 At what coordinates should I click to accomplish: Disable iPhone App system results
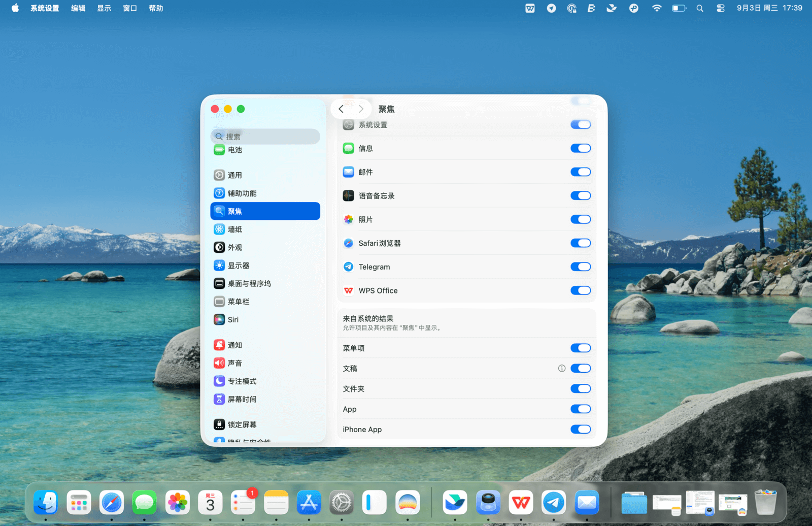coord(581,430)
